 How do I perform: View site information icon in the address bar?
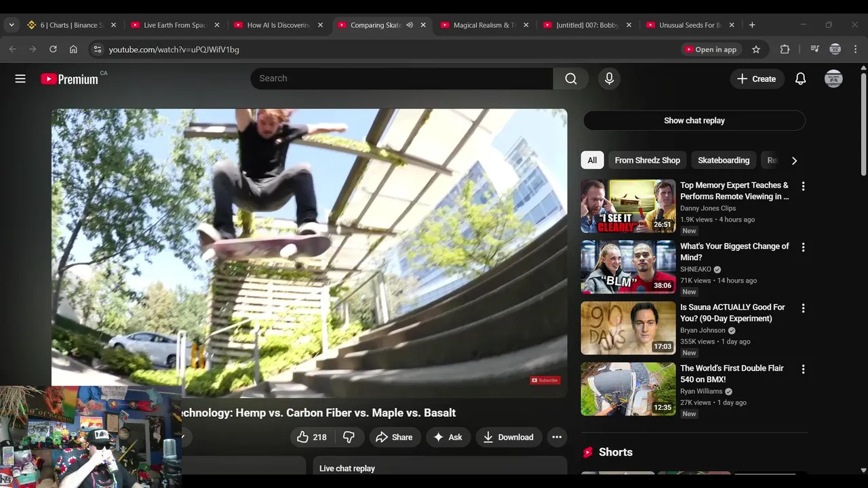[97, 49]
